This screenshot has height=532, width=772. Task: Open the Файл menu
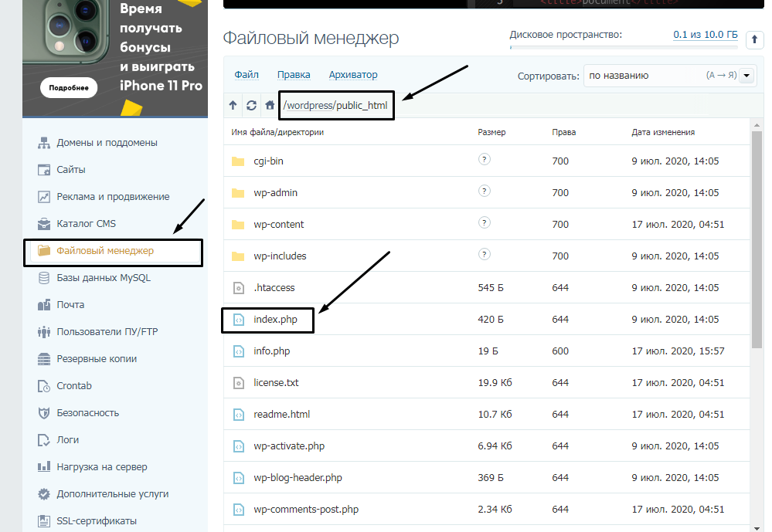click(x=246, y=75)
